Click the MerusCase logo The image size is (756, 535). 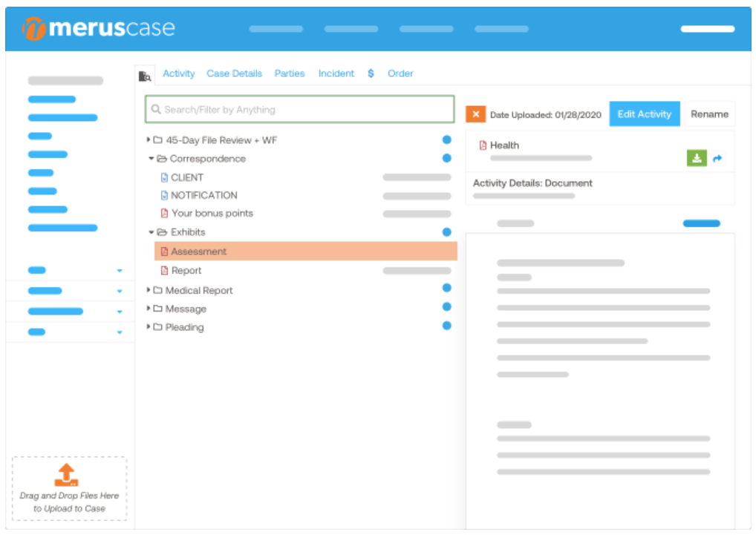(98, 28)
